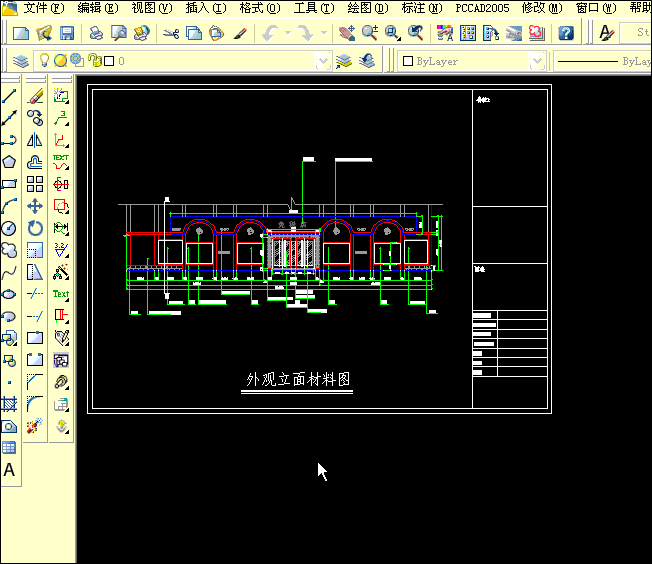Activate the Pan hand tool

347,33
